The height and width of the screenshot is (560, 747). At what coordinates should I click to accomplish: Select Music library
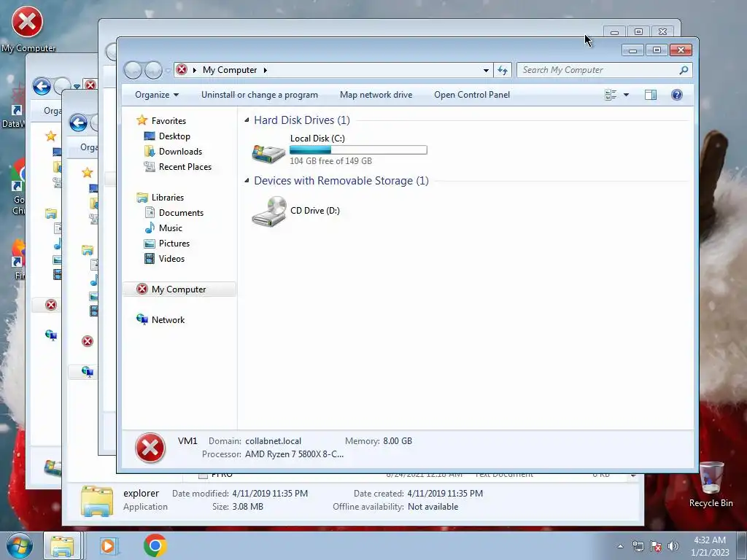(x=171, y=228)
